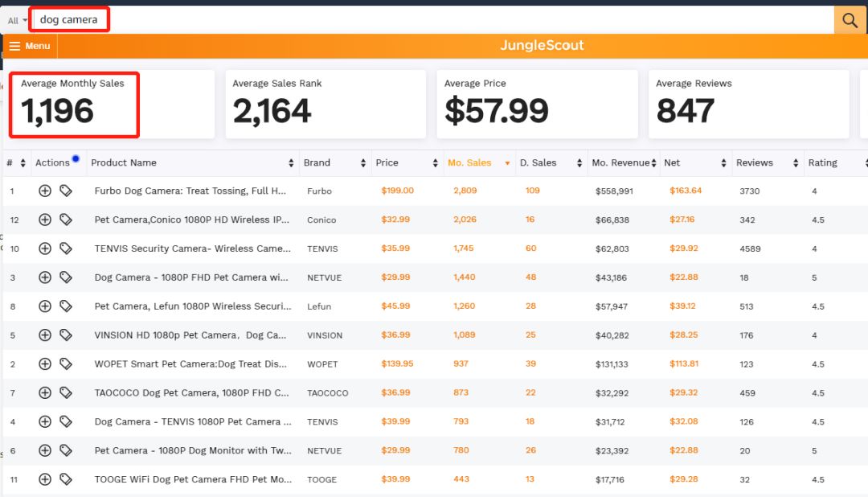The width and height of the screenshot is (868, 497).
Task: Click add icon for TOOGE WiFi Dog Camera
Action: point(45,479)
